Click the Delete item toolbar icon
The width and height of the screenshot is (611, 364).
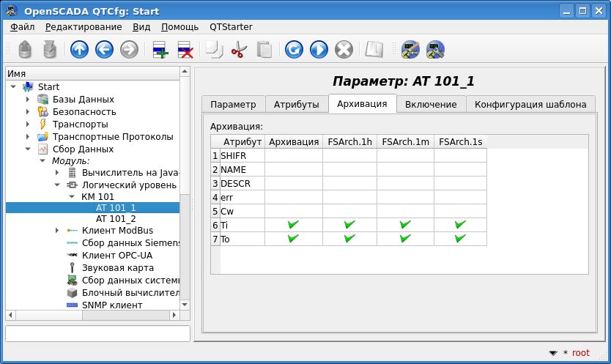[185, 50]
